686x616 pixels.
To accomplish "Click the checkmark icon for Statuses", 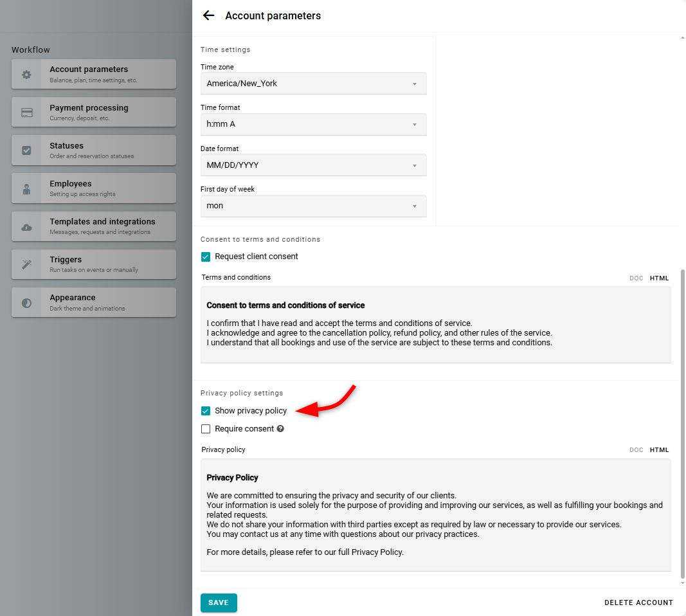I will tap(26, 150).
